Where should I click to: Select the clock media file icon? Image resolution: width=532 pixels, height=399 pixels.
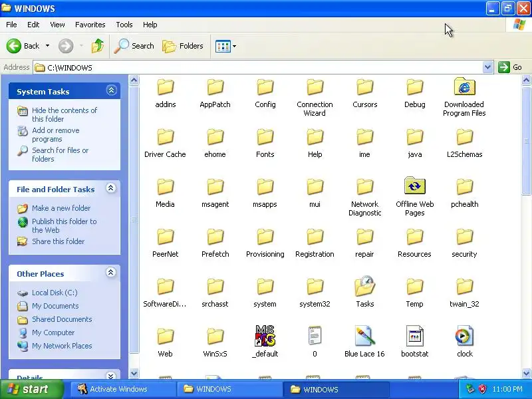(x=464, y=336)
